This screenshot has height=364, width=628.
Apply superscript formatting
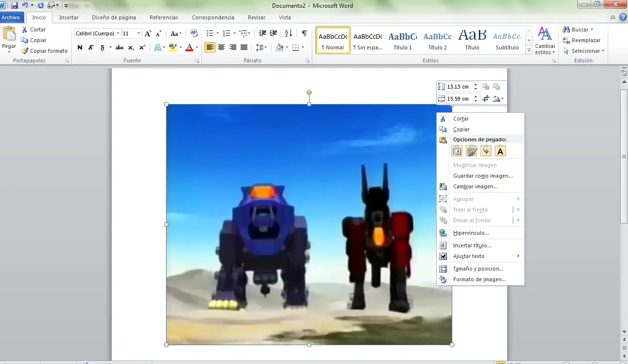coord(142,47)
